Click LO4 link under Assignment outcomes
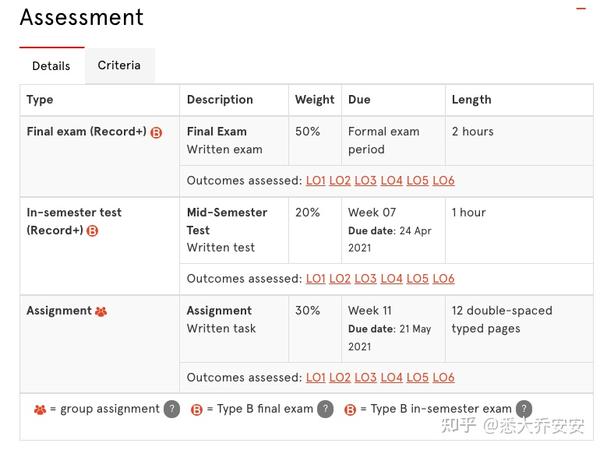The height and width of the screenshot is (450, 600). point(392,377)
